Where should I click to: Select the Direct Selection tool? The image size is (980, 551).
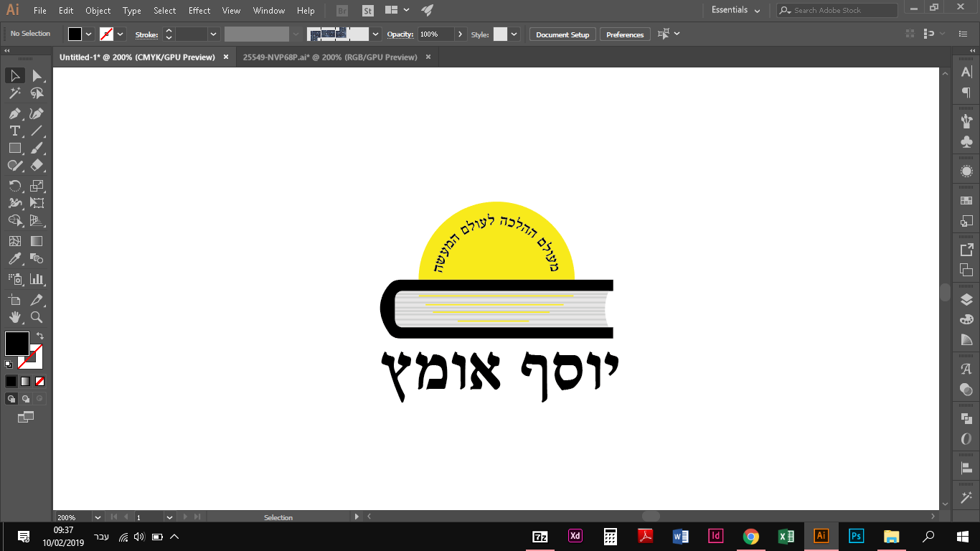coord(37,75)
